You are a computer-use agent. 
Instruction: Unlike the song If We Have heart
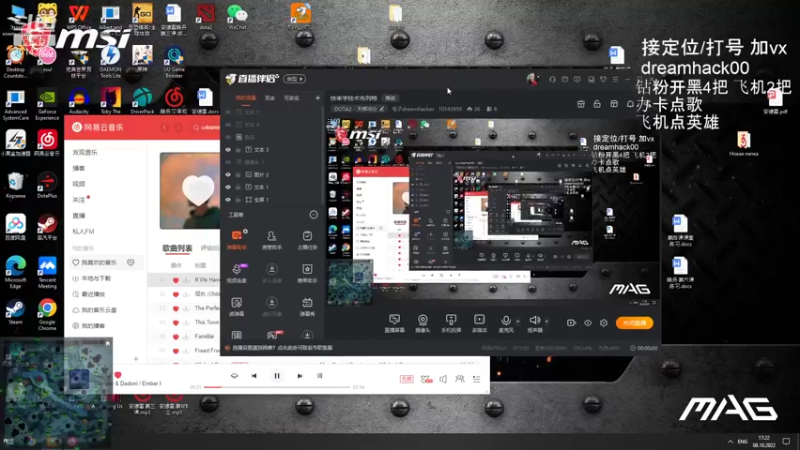click(x=176, y=280)
